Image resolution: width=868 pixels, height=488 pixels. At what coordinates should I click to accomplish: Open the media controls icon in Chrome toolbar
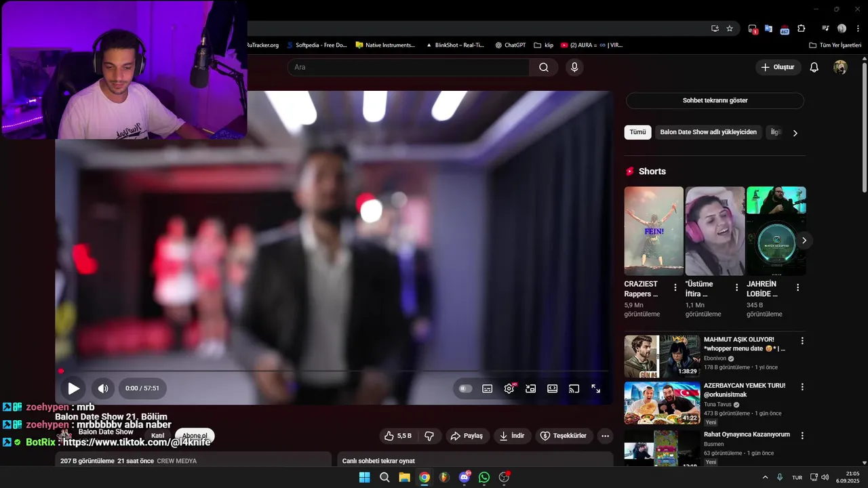pyautogui.click(x=825, y=28)
